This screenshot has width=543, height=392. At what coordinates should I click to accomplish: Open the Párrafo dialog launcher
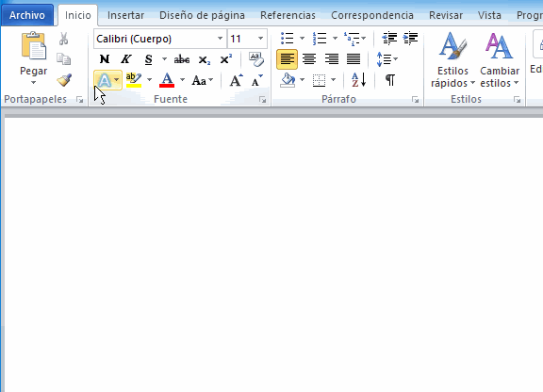(x=415, y=100)
